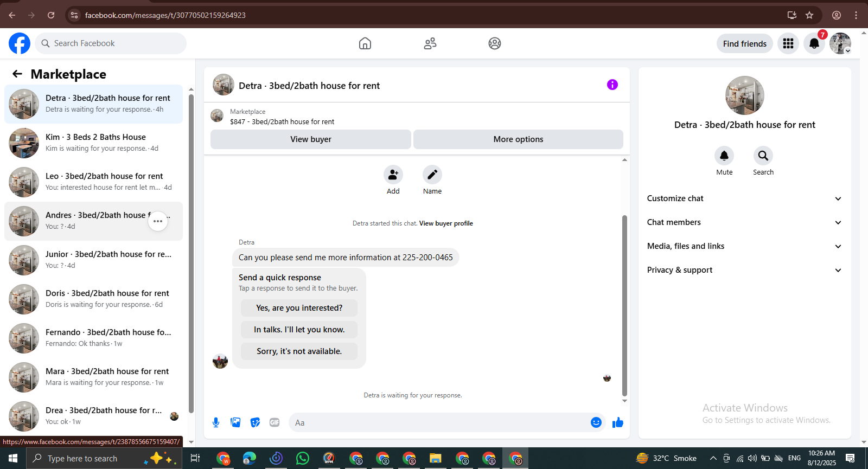Send quick reply "In talks. I'll let you know."

299,330
